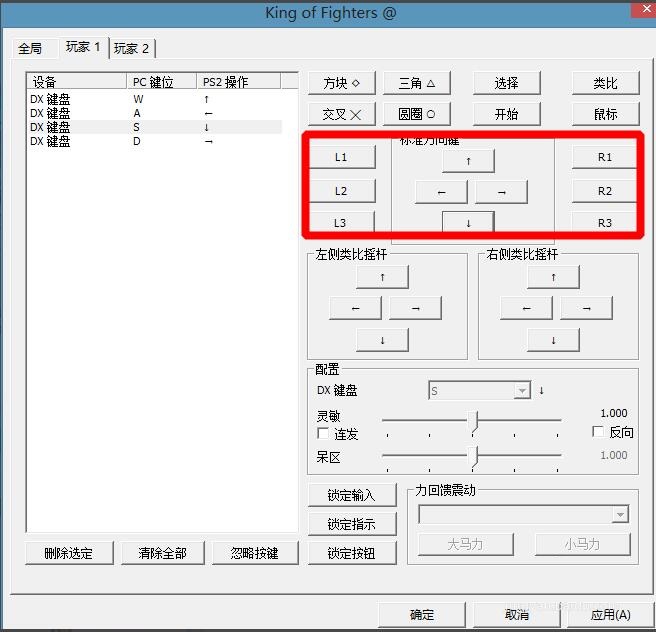
Task: Close the King of Fighters dialog
Action: [x=644, y=9]
